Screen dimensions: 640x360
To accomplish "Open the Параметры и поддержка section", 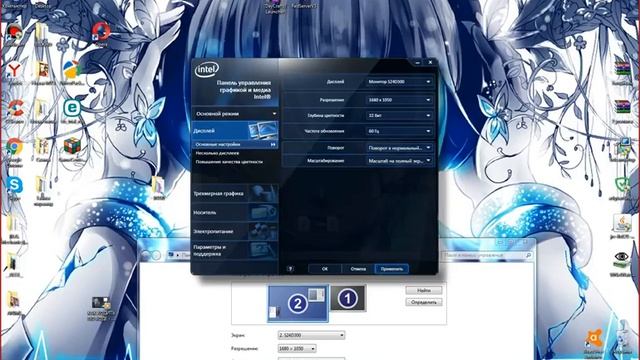I will click(x=235, y=250).
